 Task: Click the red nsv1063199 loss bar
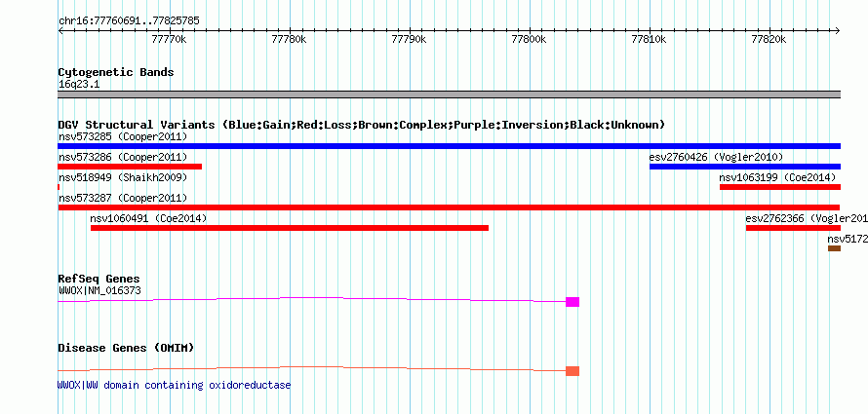(x=780, y=187)
